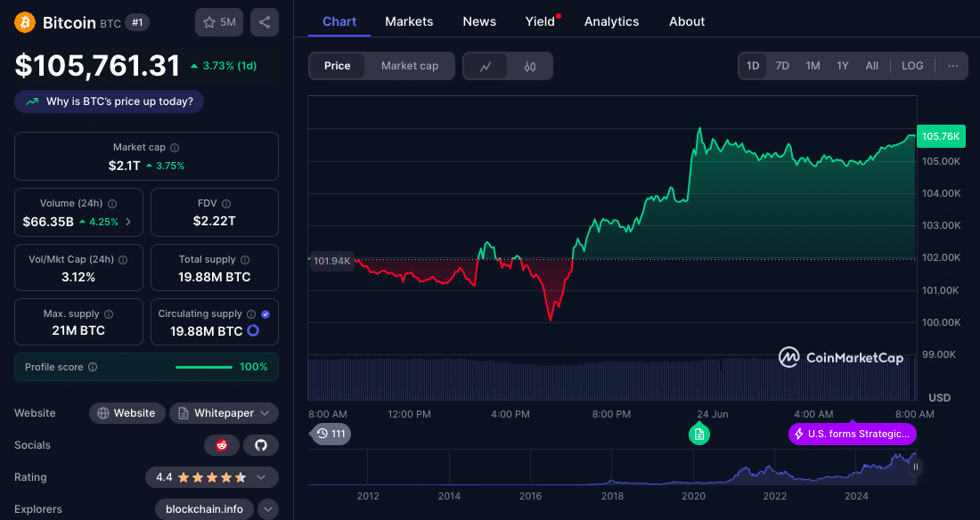The image size is (980, 520).
Task: Open the Analytics tab
Action: coord(611,21)
